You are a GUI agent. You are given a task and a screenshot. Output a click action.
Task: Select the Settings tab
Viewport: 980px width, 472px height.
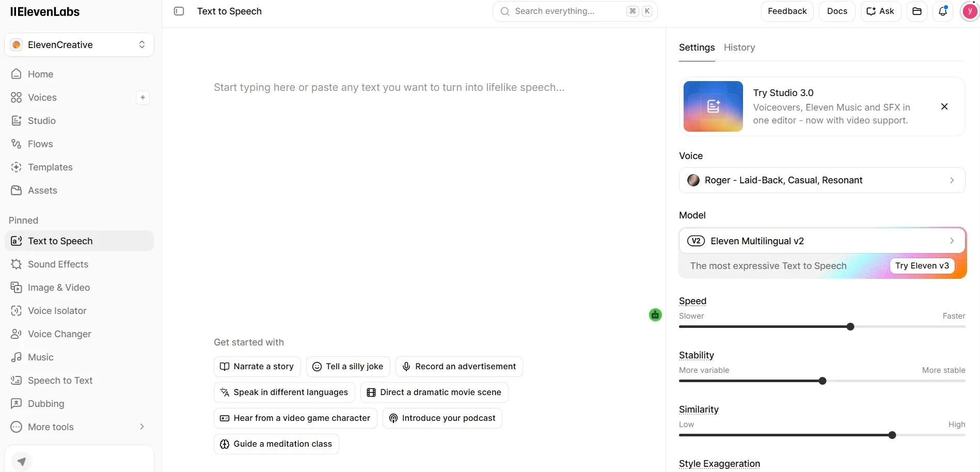697,48
